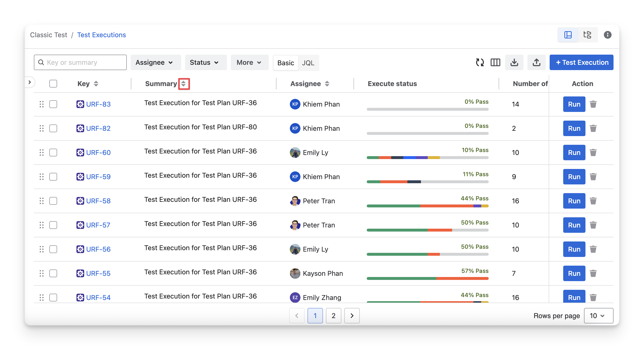
Task: Open the column configuration icon
Action: [495, 62]
